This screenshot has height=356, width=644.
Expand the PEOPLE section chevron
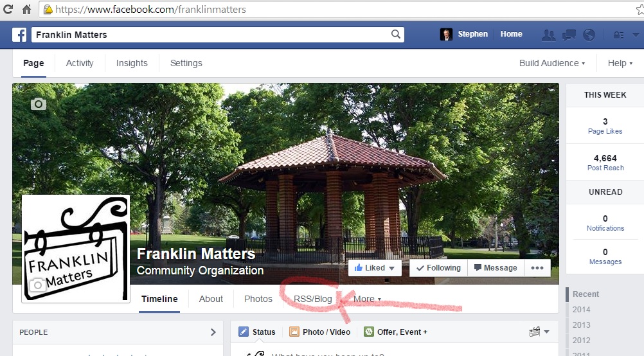pos(213,332)
